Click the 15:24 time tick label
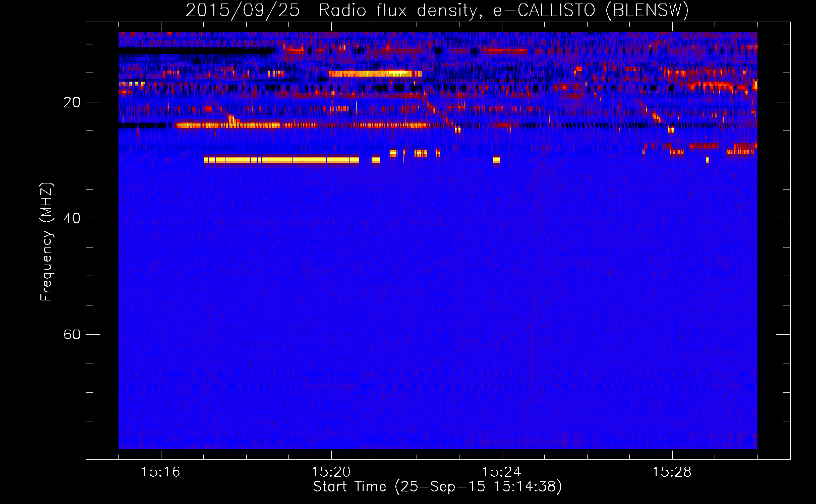 502,472
